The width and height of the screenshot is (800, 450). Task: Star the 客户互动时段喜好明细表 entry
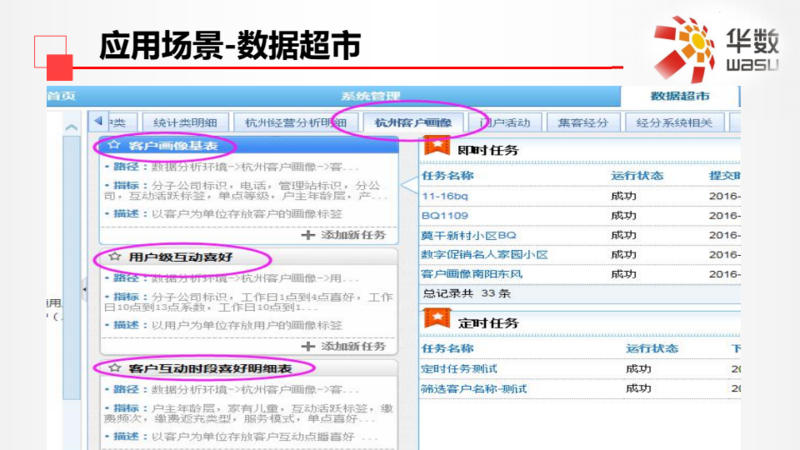click(114, 369)
